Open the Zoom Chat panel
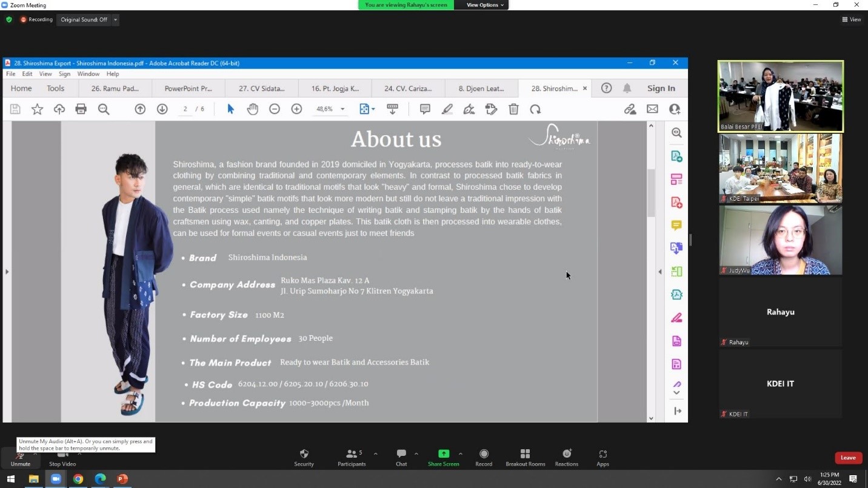The width and height of the screenshot is (868, 488). 401,458
